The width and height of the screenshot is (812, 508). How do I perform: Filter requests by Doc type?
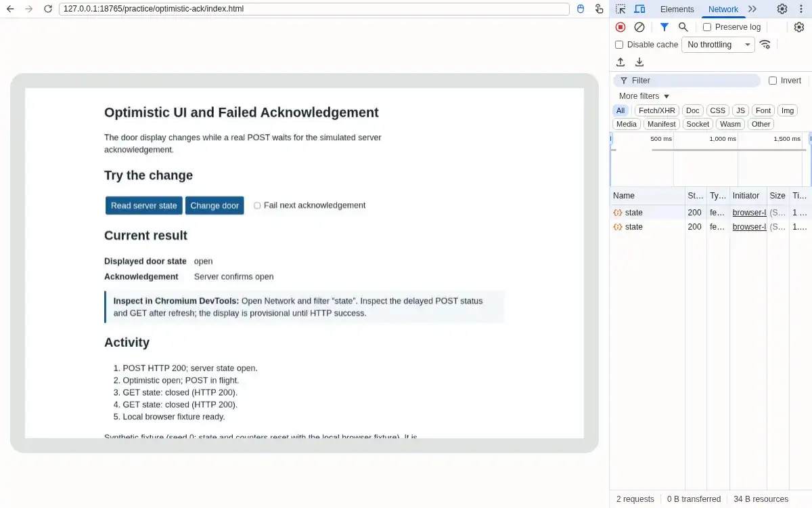(x=692, y=110)
